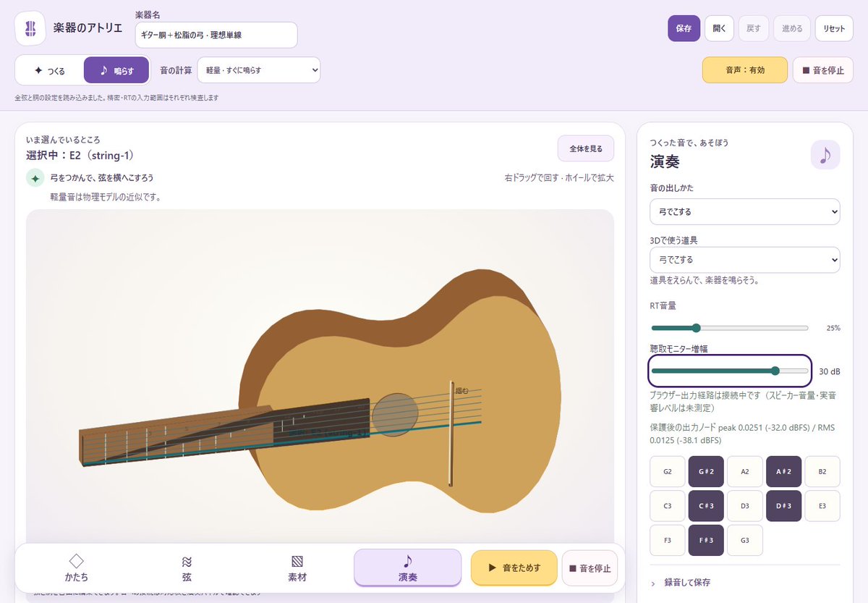
Task: Click the green sparkle hint icon
Action: [35, 178]
